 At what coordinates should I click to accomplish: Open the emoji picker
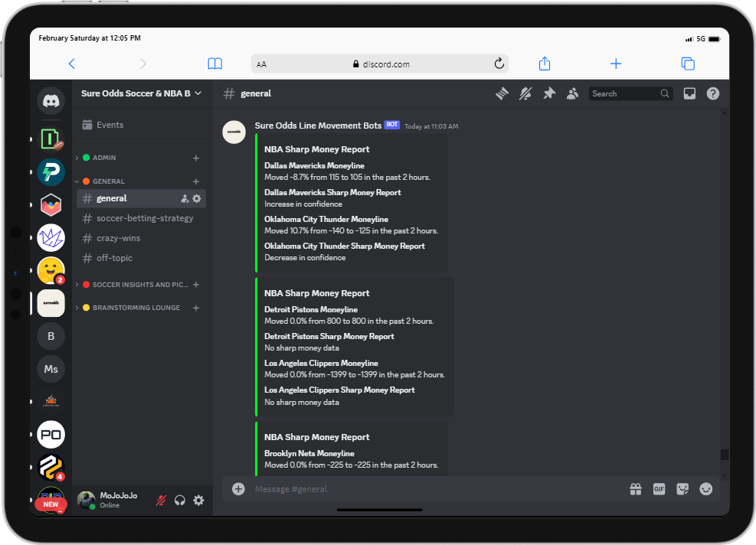point(706,489)
